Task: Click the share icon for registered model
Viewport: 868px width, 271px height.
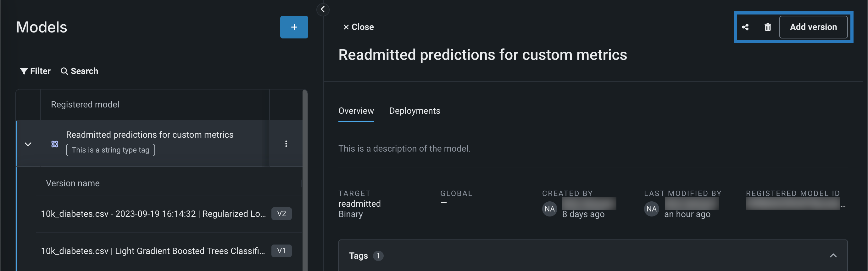Action: pos(745,27)
